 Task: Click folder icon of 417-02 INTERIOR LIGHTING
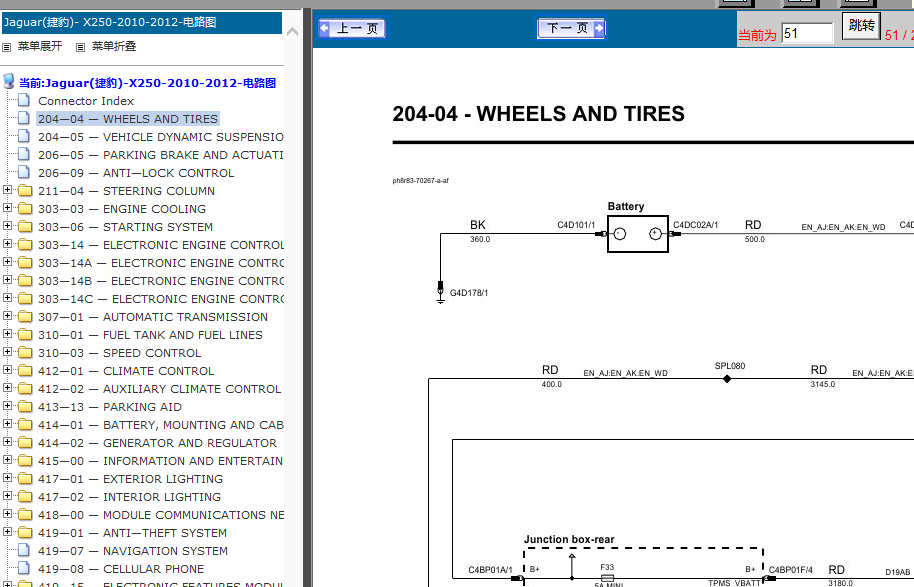[25, 497]
